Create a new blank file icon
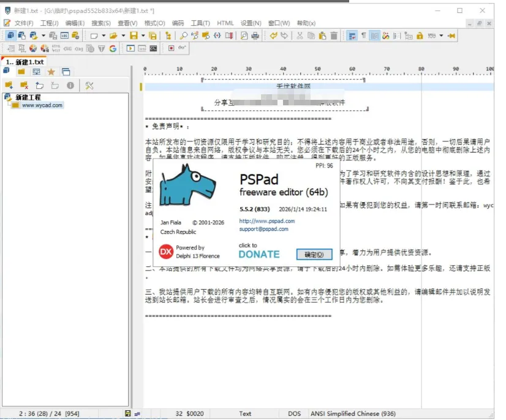Viewport: 506px width, 420px height. click(x=94, y=36)
